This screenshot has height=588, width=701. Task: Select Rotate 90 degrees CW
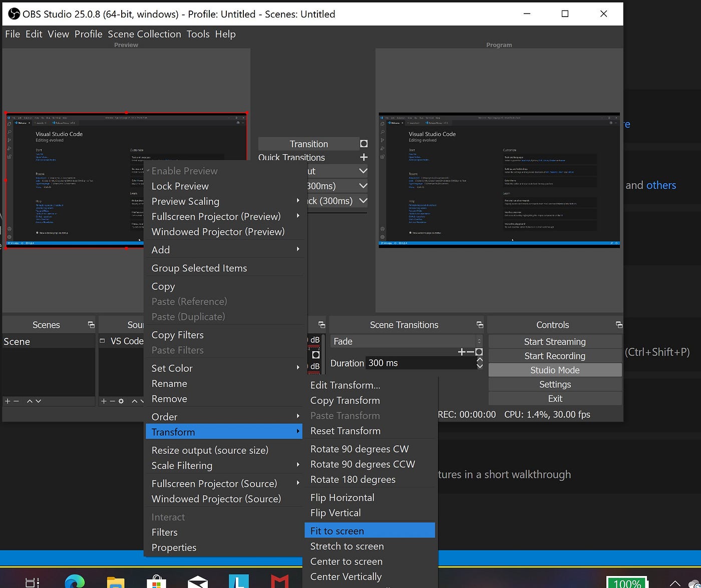pos(370,449)
